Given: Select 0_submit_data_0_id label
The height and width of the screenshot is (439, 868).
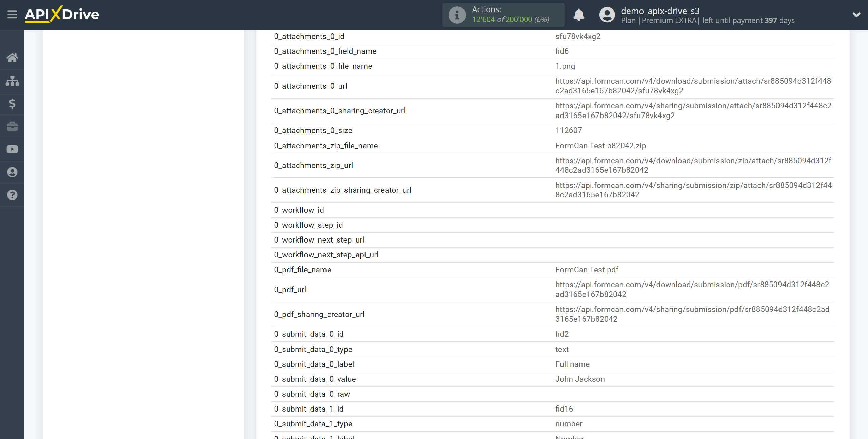Looking at the screenshot, I should 309,334.
